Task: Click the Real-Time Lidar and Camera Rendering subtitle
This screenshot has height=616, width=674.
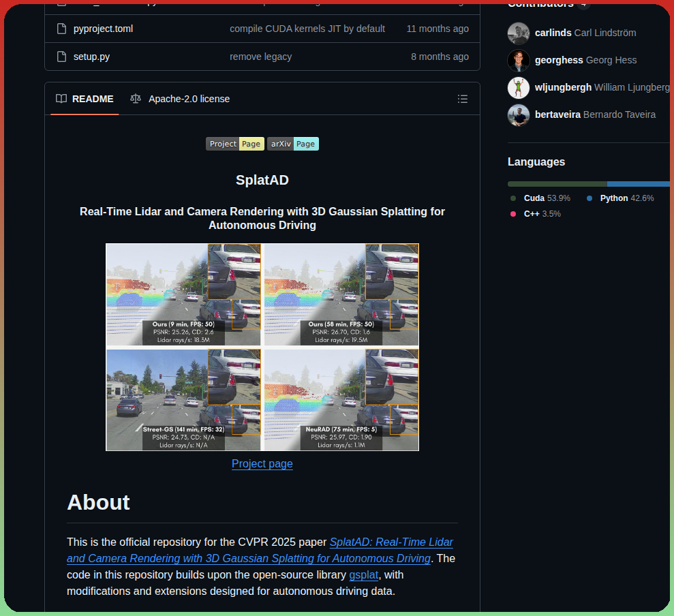Action: 262,218
